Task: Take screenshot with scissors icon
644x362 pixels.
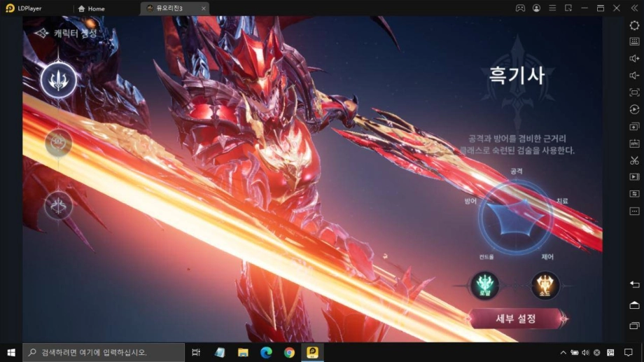Action: point(635,160)
